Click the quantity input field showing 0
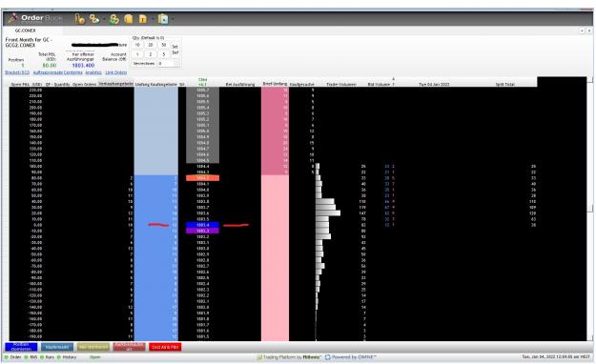This screenshot has width=596, height=364. [x=166, y=64]
